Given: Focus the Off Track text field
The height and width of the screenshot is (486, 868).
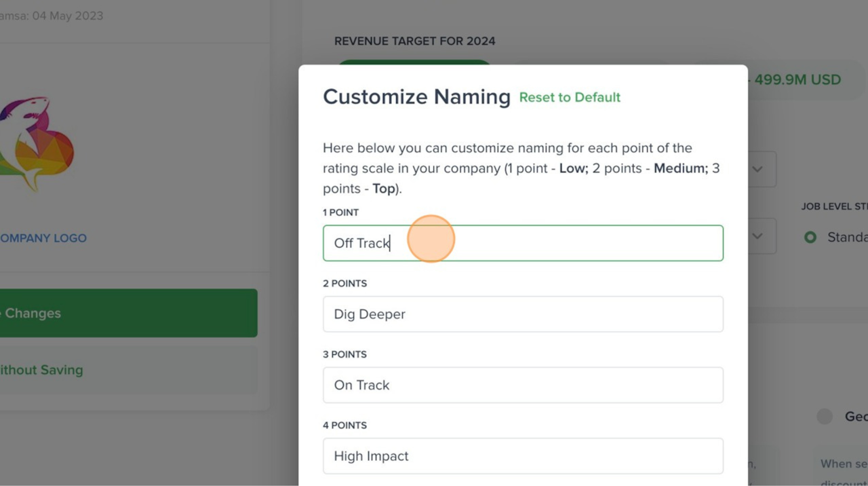Looking at the screenshot, I should tap(522, 243).
